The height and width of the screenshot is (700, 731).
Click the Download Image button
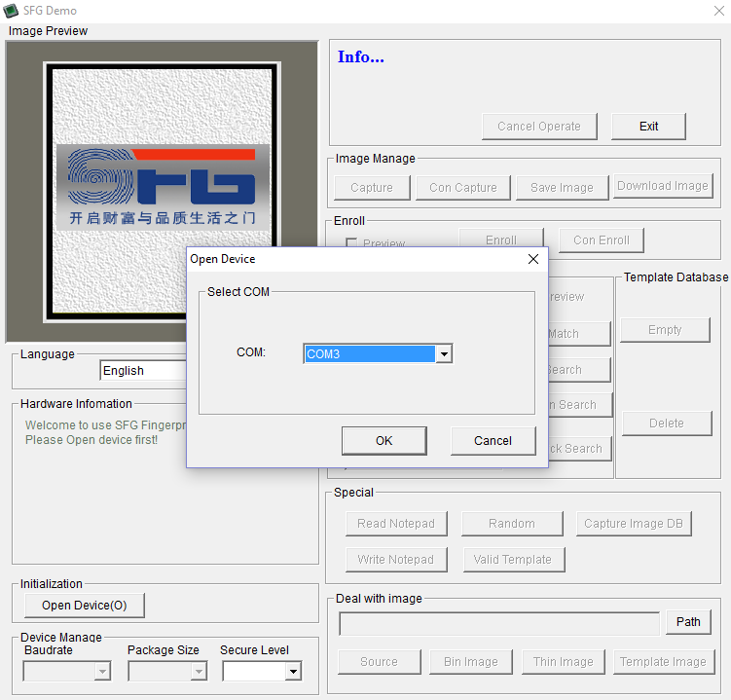[x=663, y=186]
